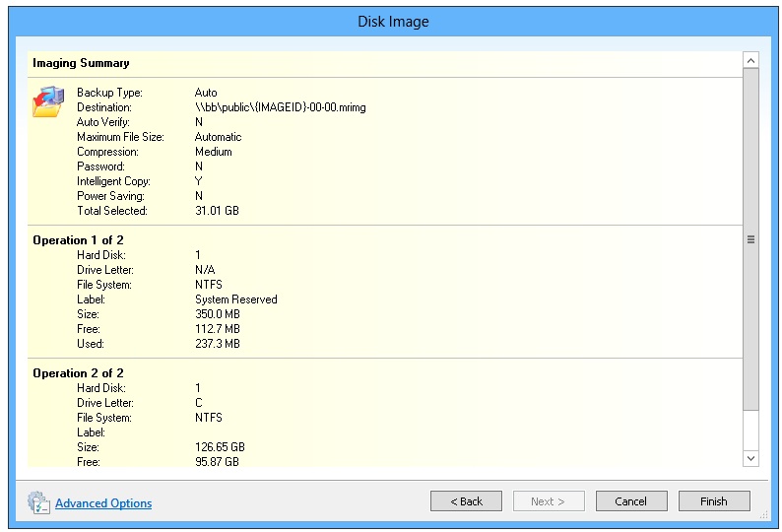Click the 126.65 GB size value
782x532 pixels.
pyautogui.click(x=220, y=447)
